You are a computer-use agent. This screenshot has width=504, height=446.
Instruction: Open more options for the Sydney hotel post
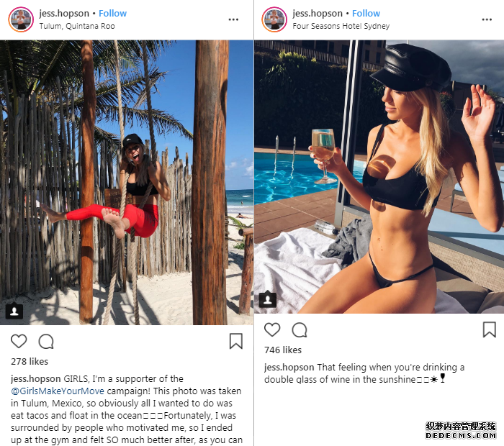tap(487, 19)
